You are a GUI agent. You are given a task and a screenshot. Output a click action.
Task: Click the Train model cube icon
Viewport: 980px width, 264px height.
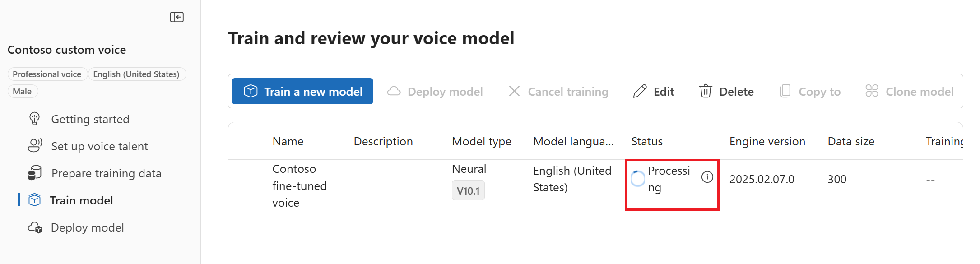(x=35, y=200)
